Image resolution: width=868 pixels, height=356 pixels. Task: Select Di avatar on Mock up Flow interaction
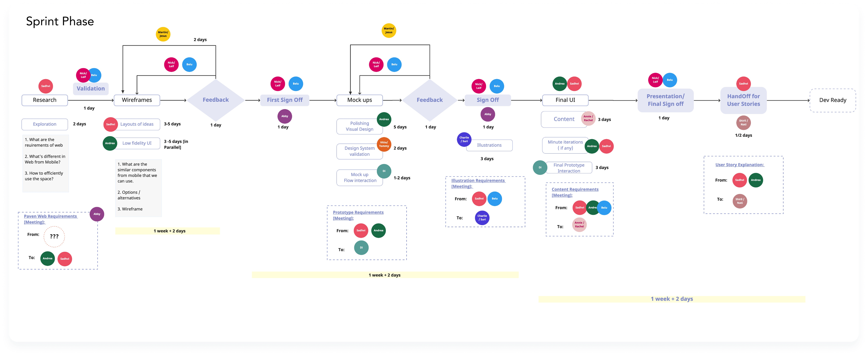pyautogui.click(x=384, y=171)
